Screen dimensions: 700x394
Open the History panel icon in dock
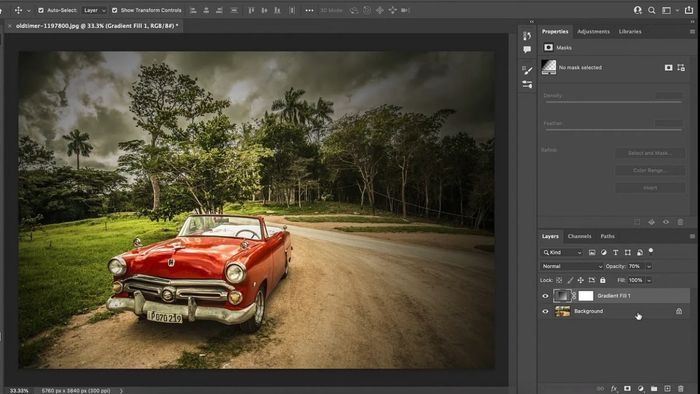(x=527, y=36)
